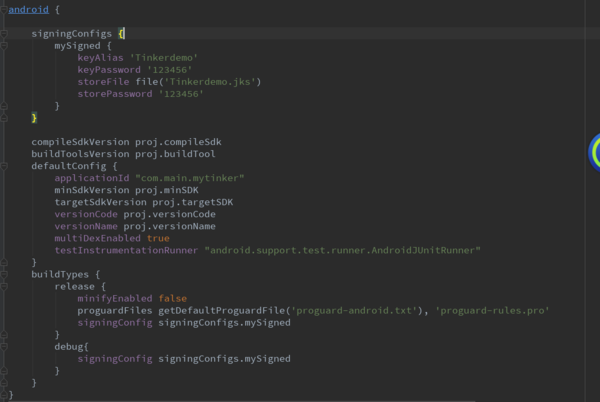Select '123456' on the keyPassword line
The height and width of the screenshot is (402, 600).
click(170, 70)
